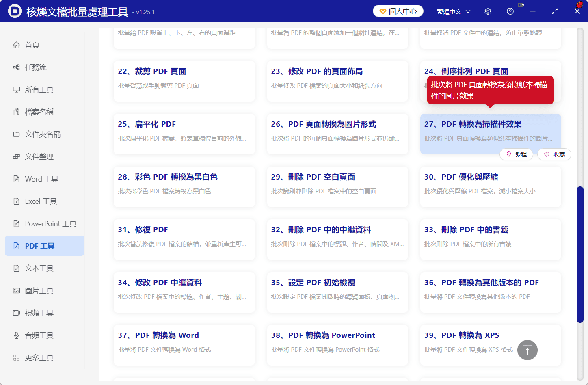Click the 教程 tutorial button
The height and width of the screenshot is (385, 588).
point(516,154)
